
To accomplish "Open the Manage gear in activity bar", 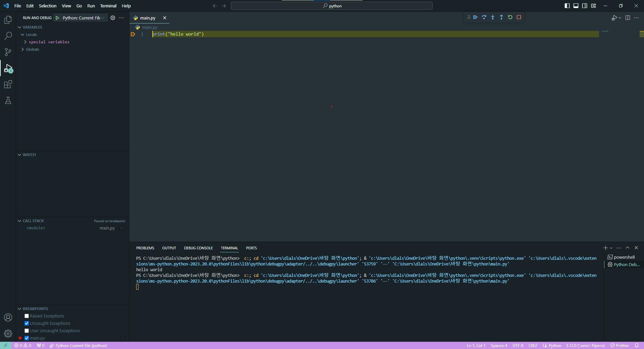I will (x=8, y=334).
